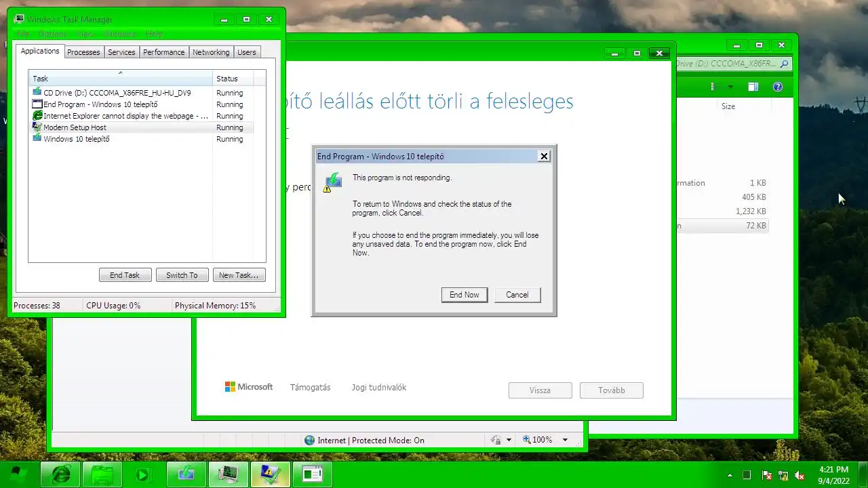The height and width of the screenshot is (488, 868).
Task: Open the Performance tab in Task Manager
Action: [163, 52]
